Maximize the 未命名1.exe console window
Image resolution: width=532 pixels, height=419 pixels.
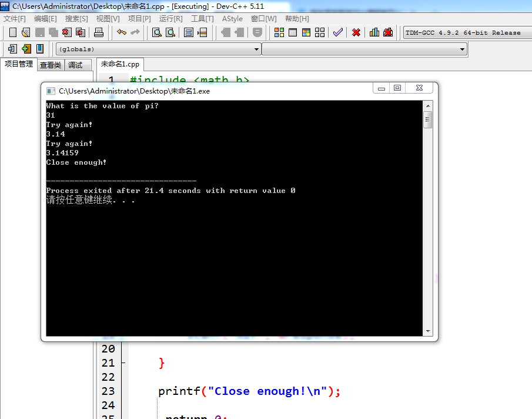pyautogui.click(x=397, y=88)
